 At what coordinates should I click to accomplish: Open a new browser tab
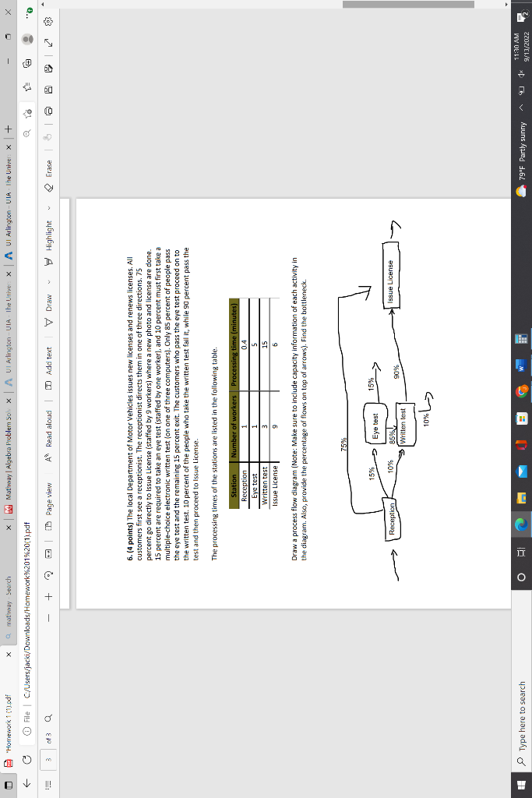click(8, 129)
